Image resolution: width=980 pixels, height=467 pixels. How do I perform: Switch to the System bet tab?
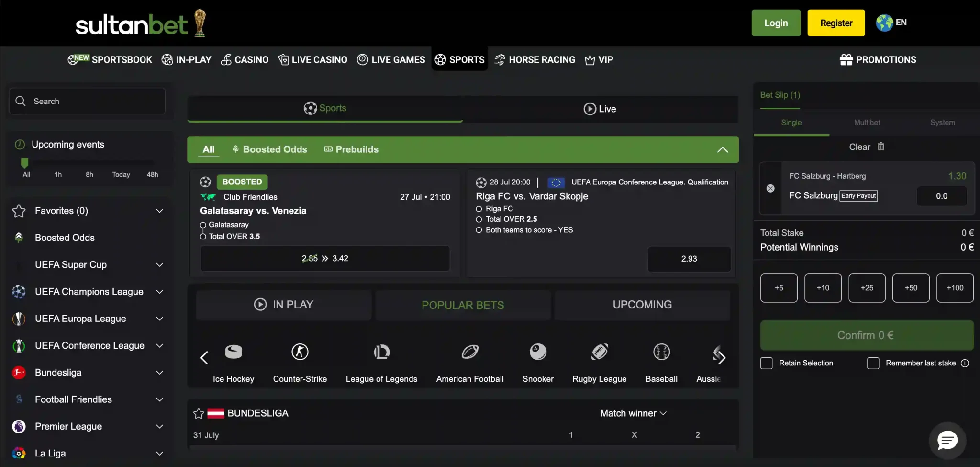tap(943, 123)
